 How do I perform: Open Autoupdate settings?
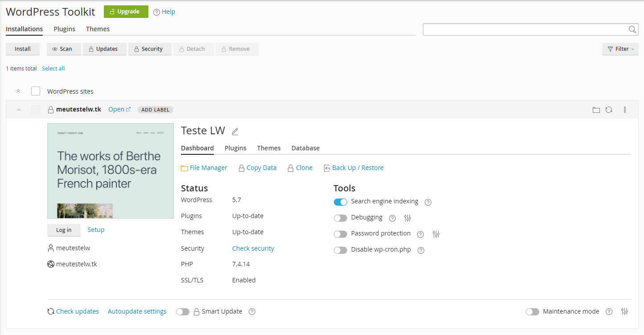click(x=137, y=312)
